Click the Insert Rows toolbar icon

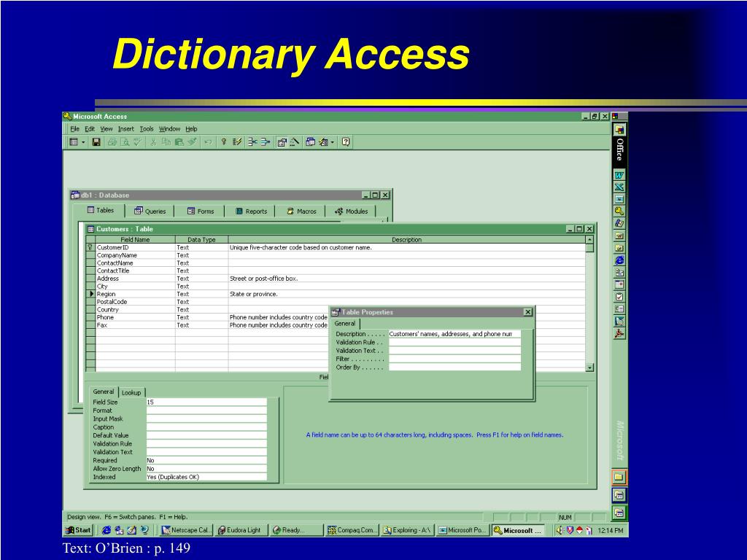(252, 142)
